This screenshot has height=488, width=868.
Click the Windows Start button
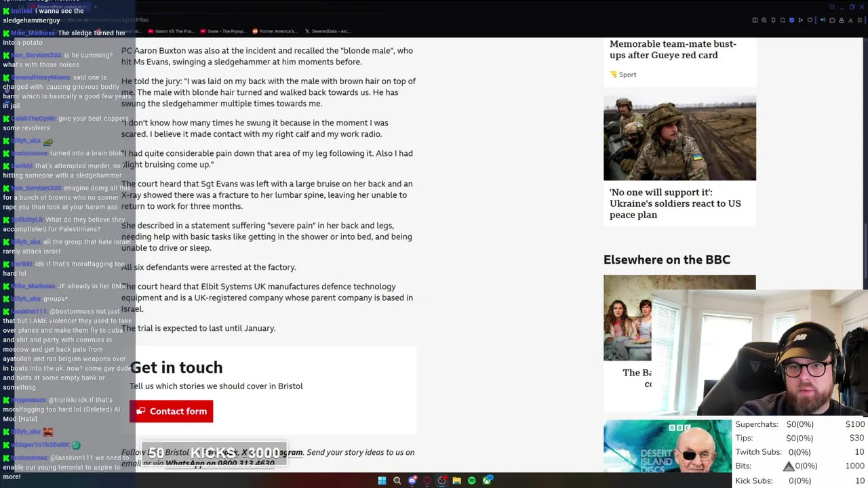[382, 481]
